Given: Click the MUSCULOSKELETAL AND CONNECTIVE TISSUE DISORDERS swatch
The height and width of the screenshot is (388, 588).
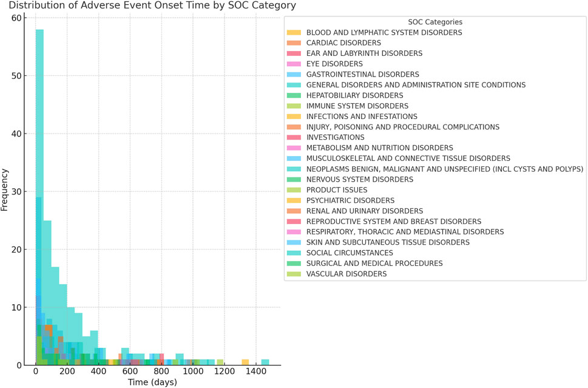Looking at the screenshot, I should click(294, 158).
